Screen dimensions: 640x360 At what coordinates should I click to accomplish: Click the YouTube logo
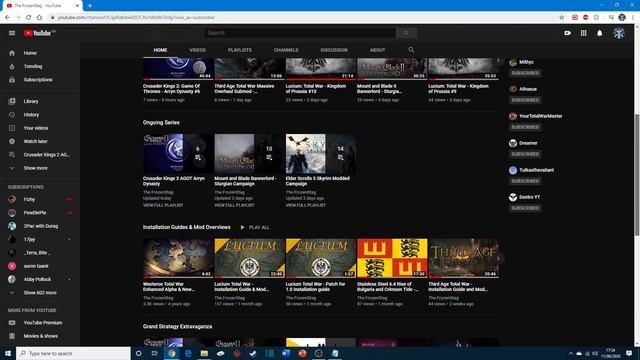(x=38, y=33)
